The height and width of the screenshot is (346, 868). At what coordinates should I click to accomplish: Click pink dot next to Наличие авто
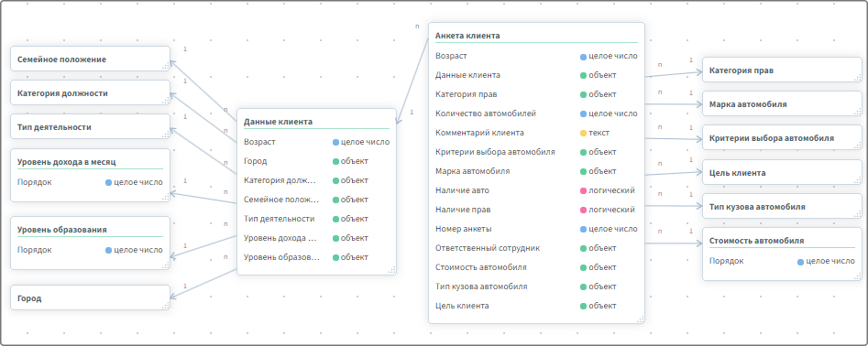tap(583, 190)
